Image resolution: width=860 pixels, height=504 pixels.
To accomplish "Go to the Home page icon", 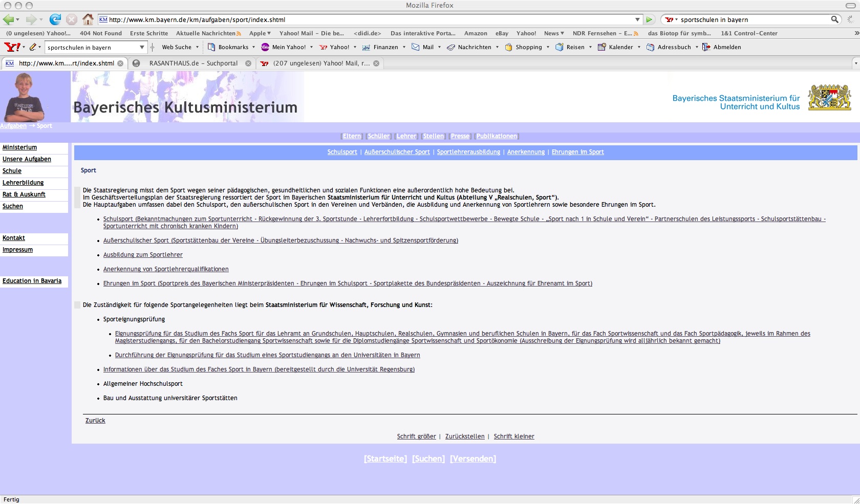I will click(x=88, y=19).
